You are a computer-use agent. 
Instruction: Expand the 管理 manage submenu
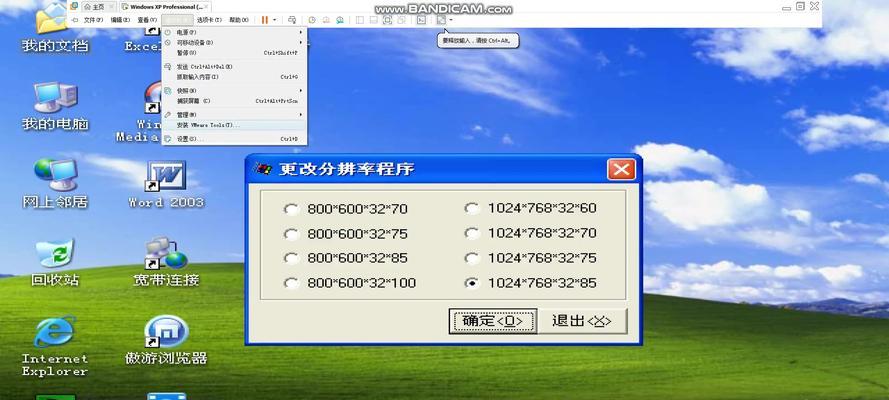[234, 114]
